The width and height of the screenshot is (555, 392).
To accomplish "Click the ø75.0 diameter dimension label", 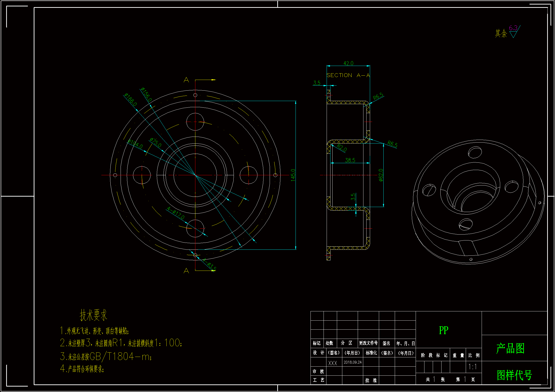I will point(156,143).
